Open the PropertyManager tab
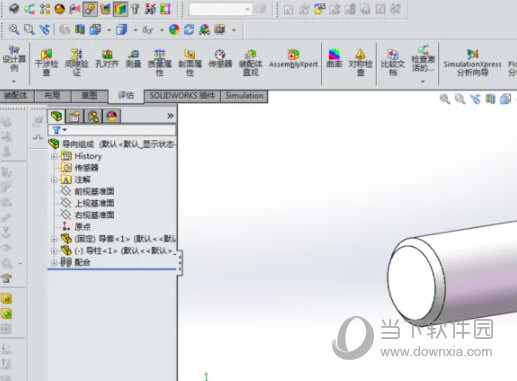 point(75,116)
